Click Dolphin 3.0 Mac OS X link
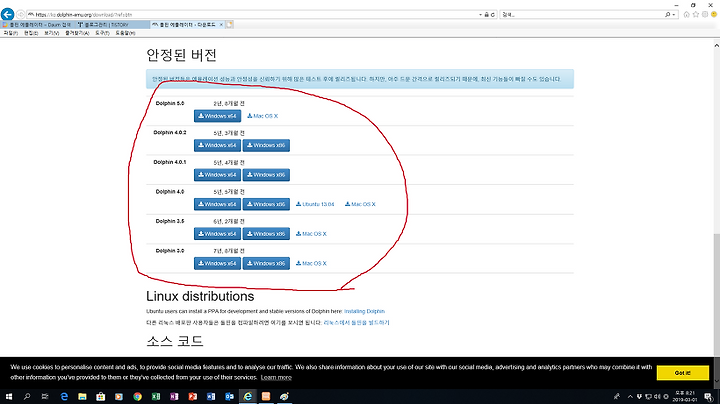The image size is (720, 404). [311, 264]
